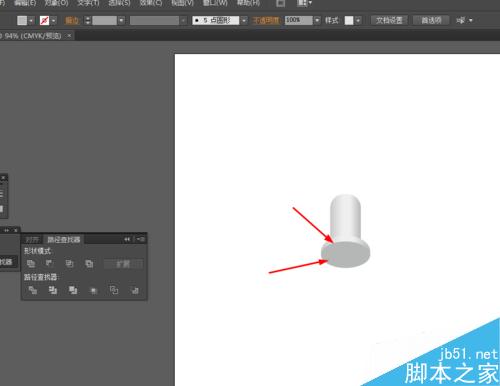500x386 pixels.
Task: Click the 100% opacity field
Action: pyautogui.click(x=299, y=20)
